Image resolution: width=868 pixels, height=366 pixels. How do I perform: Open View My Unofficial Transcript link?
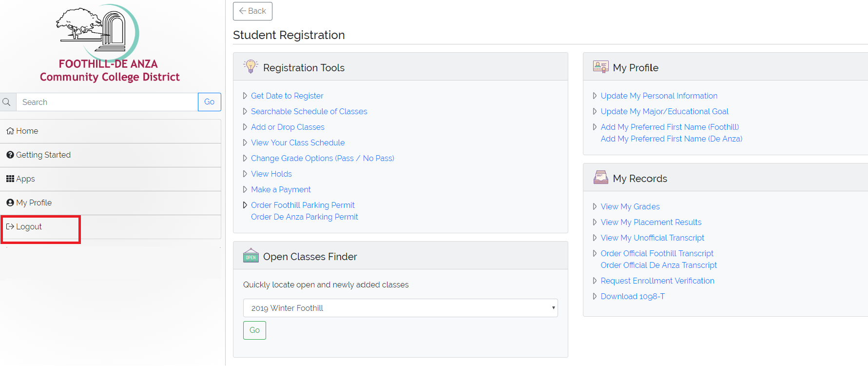point(653,238)
